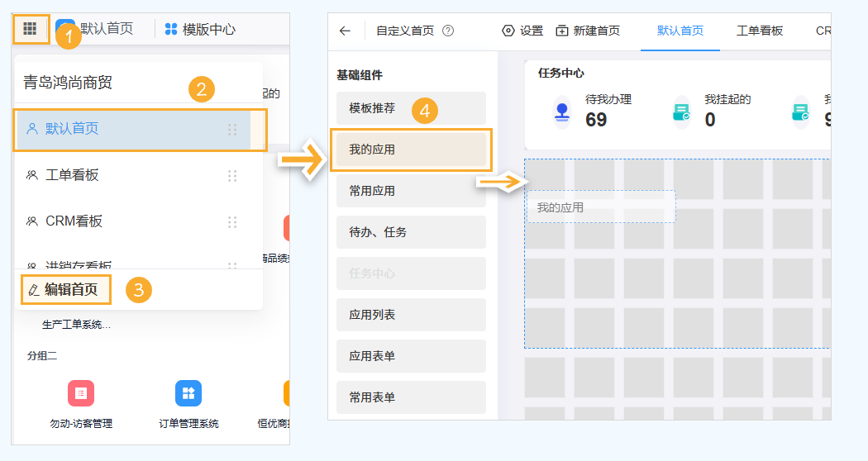The height and width of the screenshot is (461, 868).
Task: Click the 自定义首页 page title
Action: [405, 31]
